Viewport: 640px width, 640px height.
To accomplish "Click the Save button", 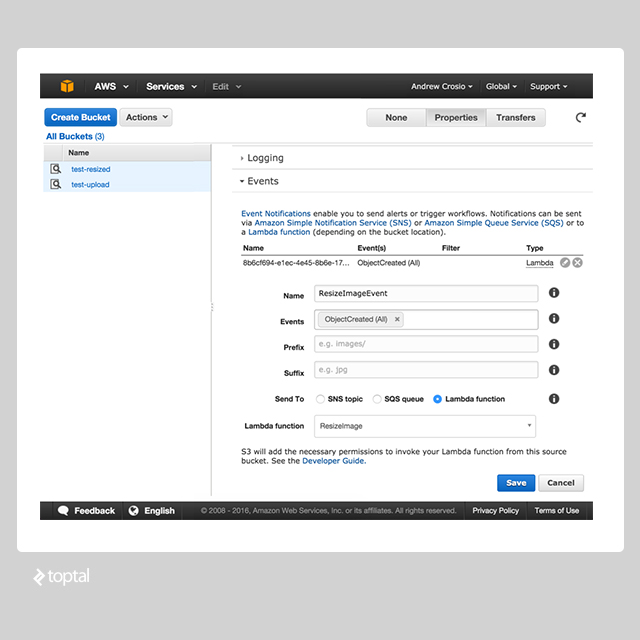I will 516,483.
